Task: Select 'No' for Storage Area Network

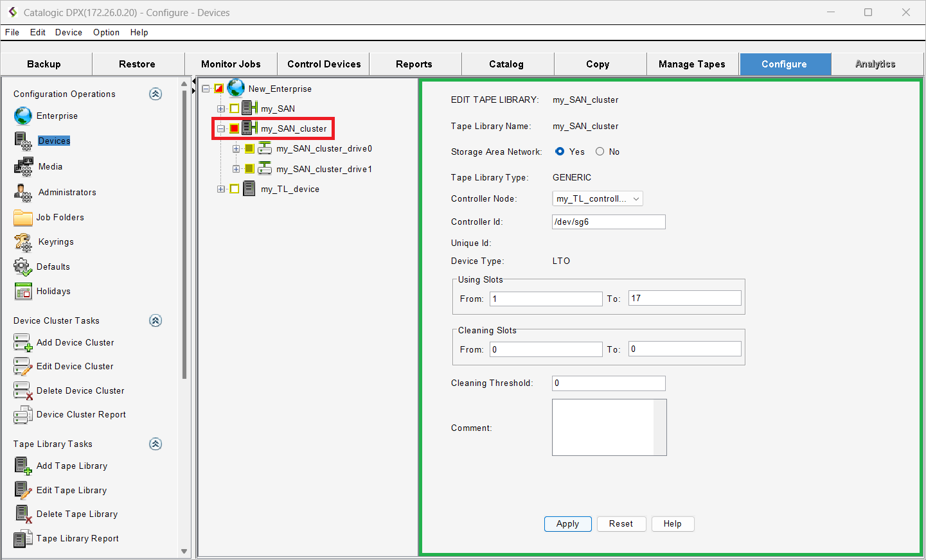Action: tap(600, 152)
